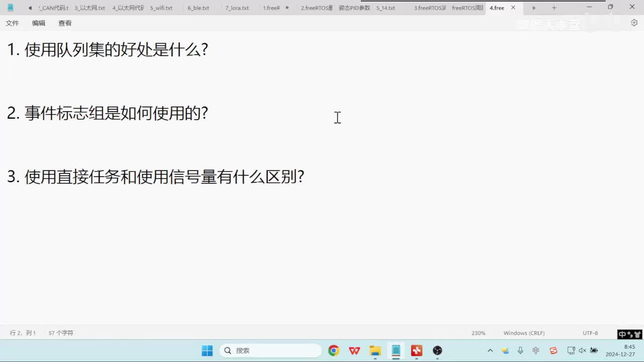This screenshot has height=362, width=644.
Task: Open the 查看 menu
Action: pyautogui.click(x=65, y=23)
